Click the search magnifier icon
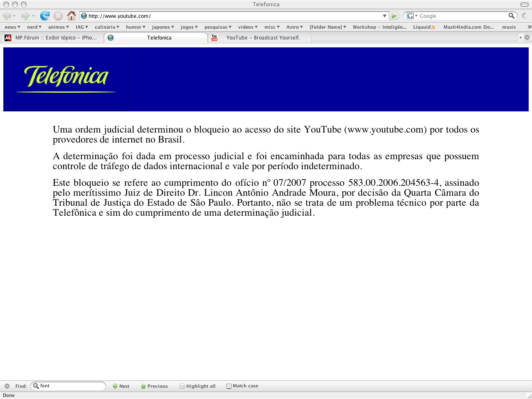 (x=512, y=16)
